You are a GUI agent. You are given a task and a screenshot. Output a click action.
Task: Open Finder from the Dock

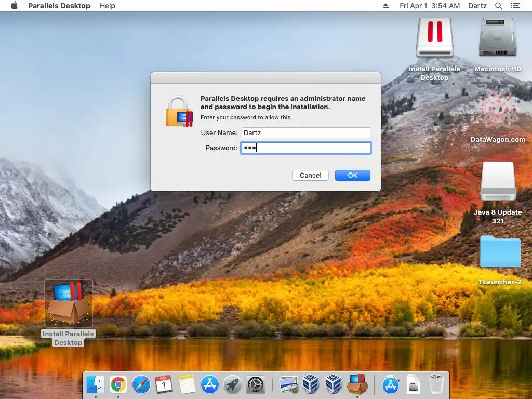(x=96, y=385)
